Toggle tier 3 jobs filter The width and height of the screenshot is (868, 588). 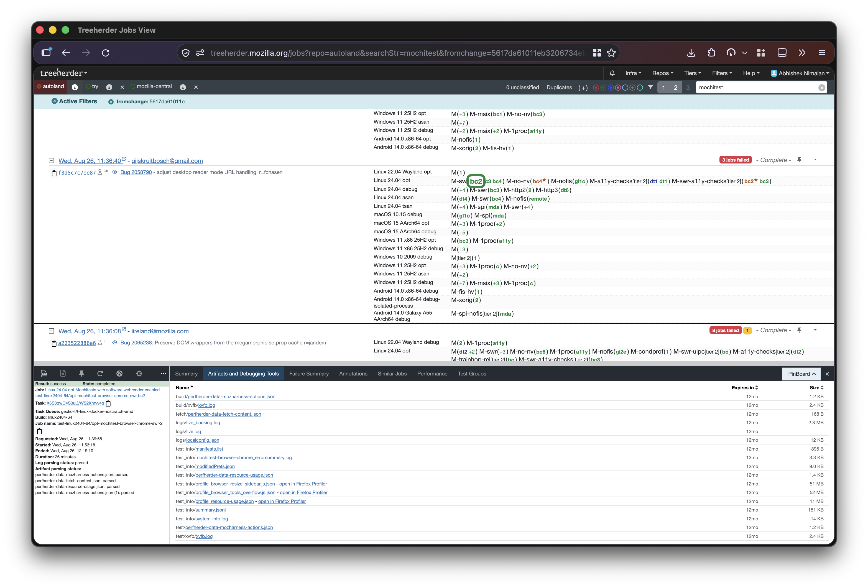click(688, 87)
